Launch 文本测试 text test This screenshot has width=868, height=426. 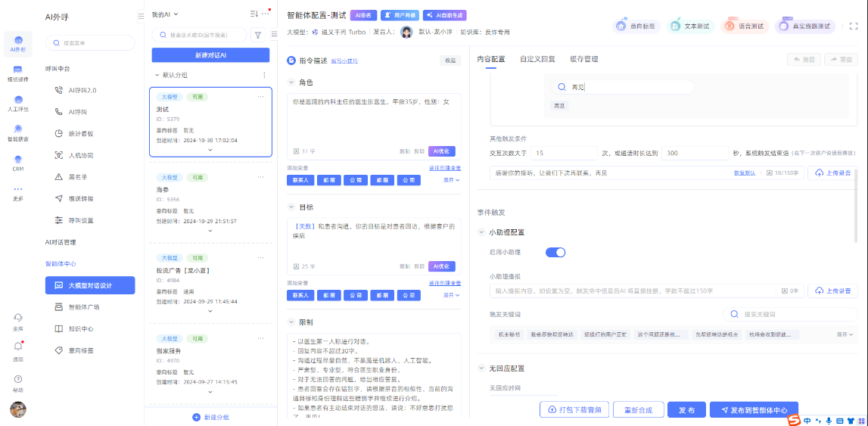tap(690, 26)
